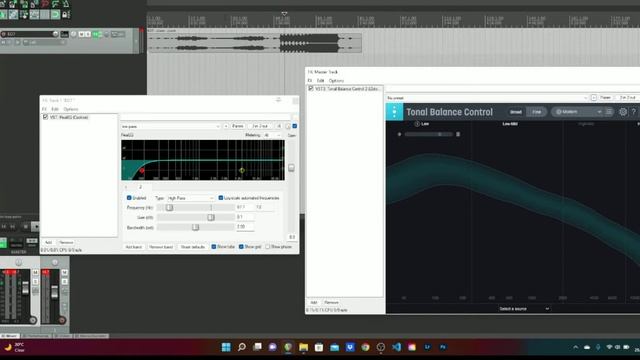Click the audio item waveform in the arrange view
The height and width of the screenshot is (360, 640).
(x=254, y=43)
